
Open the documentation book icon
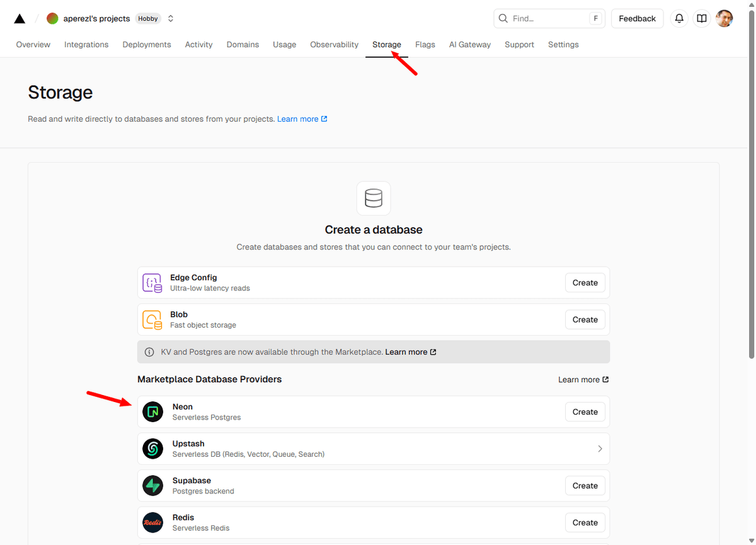[702, 19]
